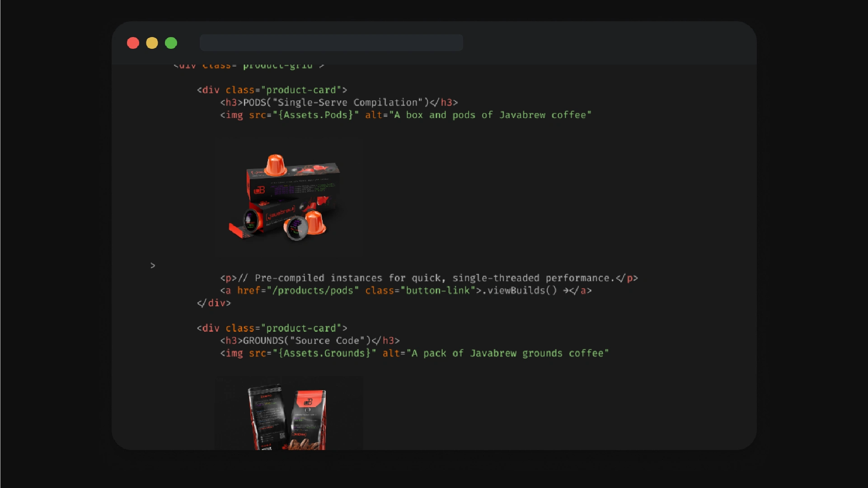Click the green maximize window dot
Screen dimensions: 868x488
(171, 43)
